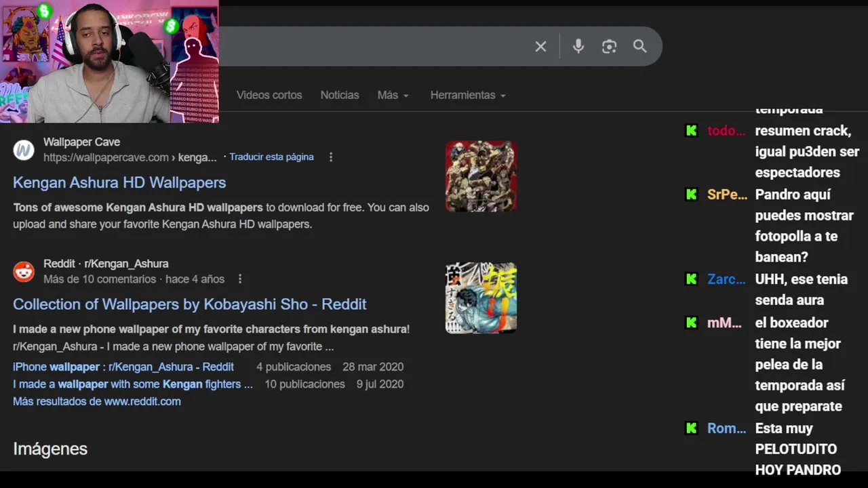The image size is (868, 488).
Task: Open image search with the camera lens icon
Action: tap(609, 46)
